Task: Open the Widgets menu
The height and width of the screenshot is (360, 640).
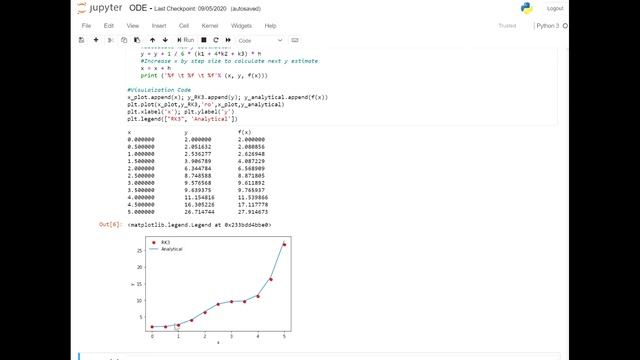Action: (x=241, y=26)
